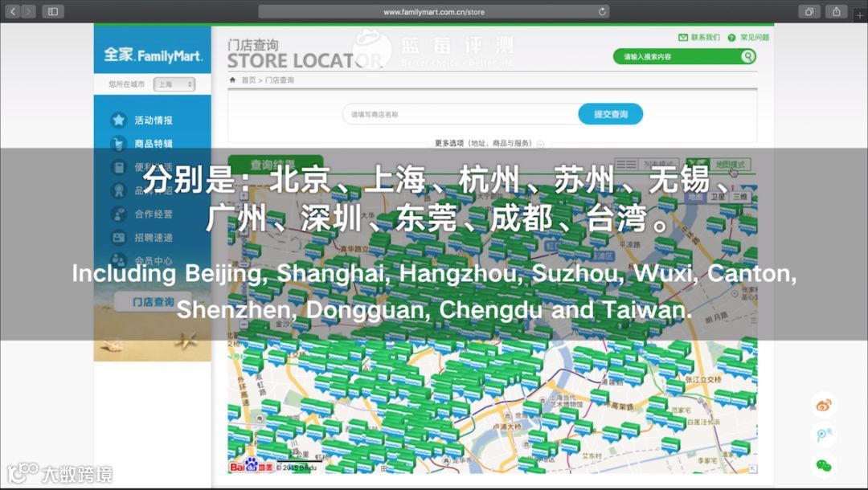The image size is (868, 490).
Task: Click the store name input field
Action: point(461,115)
